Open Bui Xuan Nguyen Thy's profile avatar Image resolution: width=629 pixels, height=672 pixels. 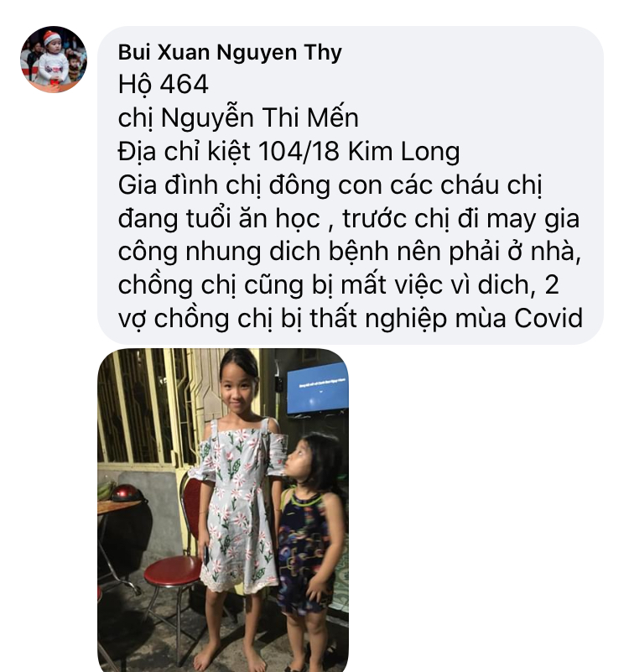(x=54, y=59)
